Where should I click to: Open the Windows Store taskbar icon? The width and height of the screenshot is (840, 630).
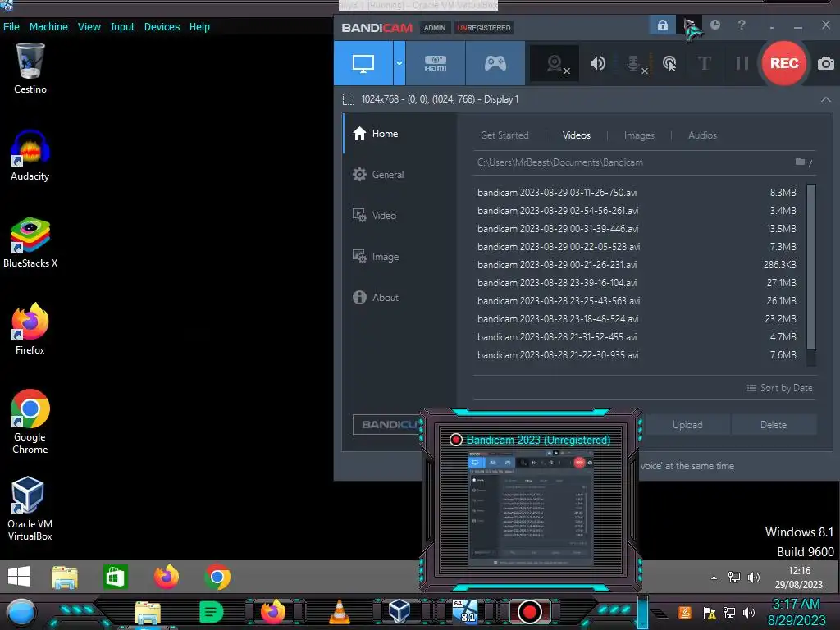(115, 577)
